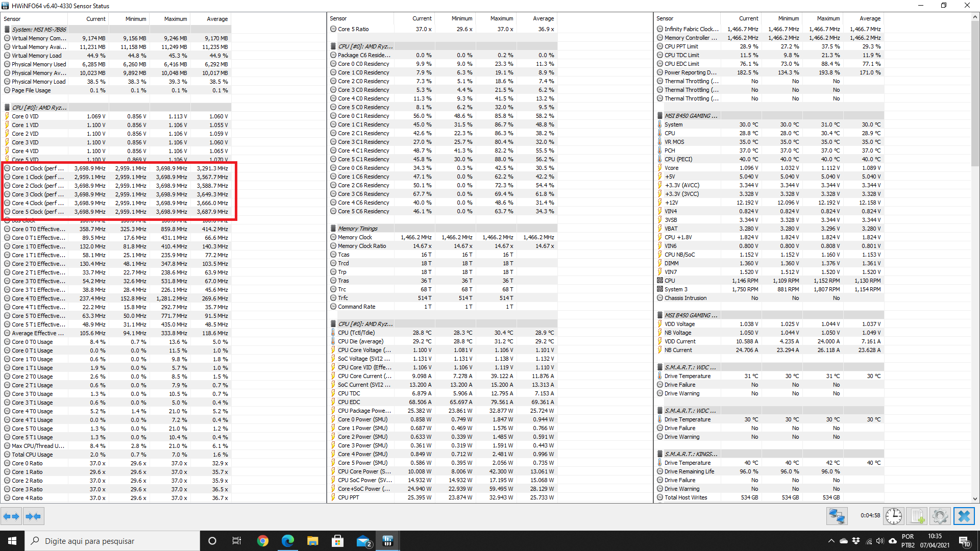
Task: Open the Wi-Fi network tray icon
Action: 869,541
